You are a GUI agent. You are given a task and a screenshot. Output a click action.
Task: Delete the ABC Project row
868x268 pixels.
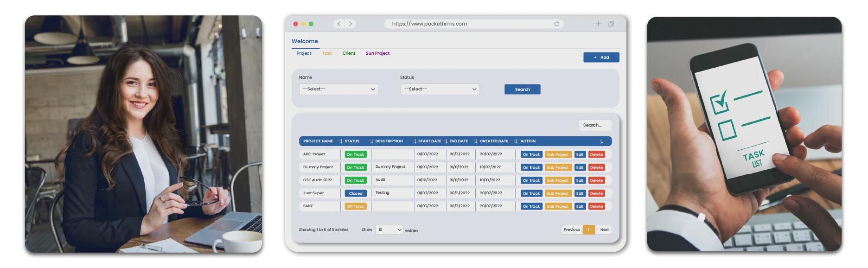[596, 154]
